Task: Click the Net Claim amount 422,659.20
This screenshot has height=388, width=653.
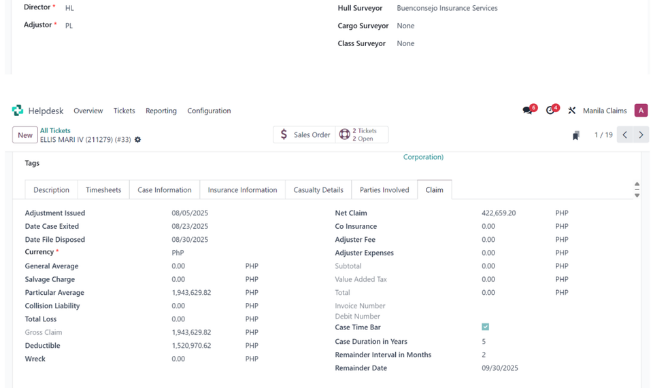Action: click(x=498, y=213)
